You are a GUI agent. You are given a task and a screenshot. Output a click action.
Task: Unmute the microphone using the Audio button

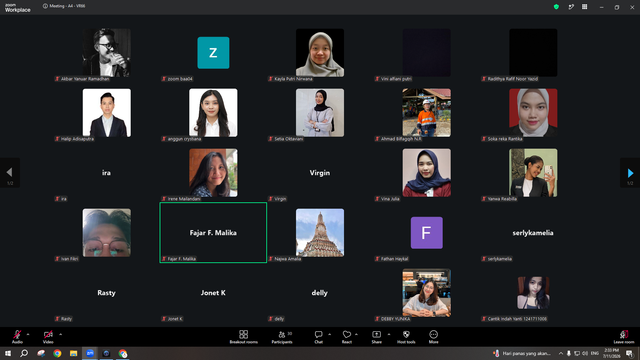point(17,337)
